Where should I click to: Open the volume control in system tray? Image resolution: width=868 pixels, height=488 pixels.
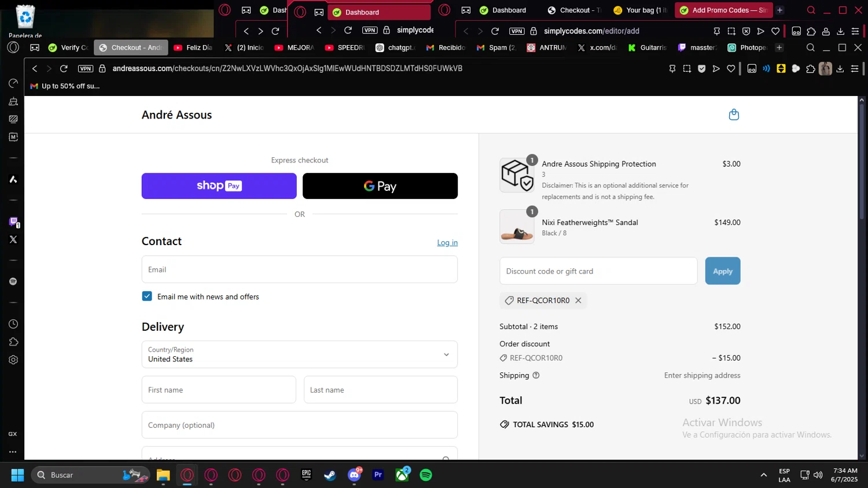tap(818, 475)
